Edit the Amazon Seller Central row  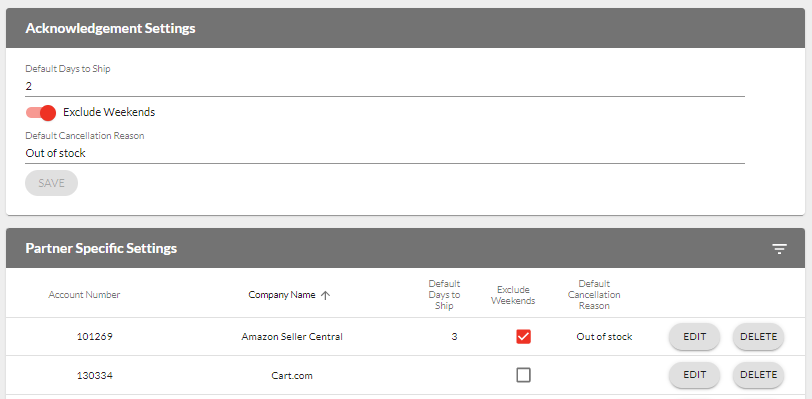(x=694, y=337)
